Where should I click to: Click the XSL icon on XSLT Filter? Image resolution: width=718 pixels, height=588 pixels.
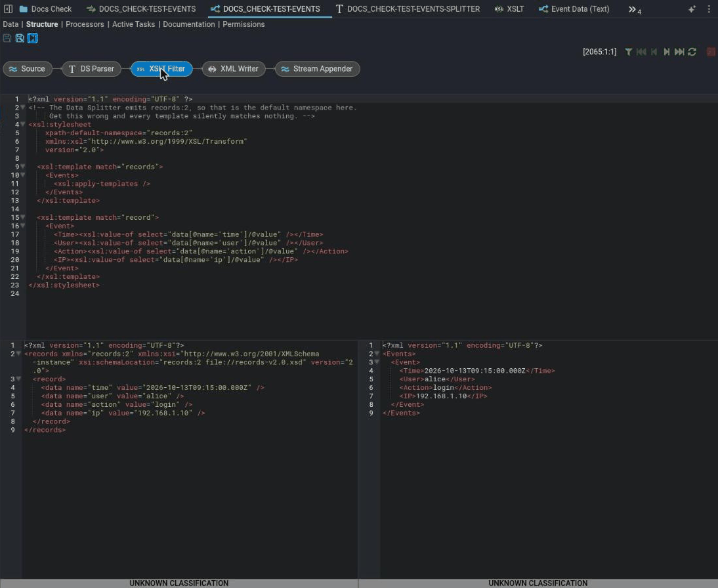coord(140,69)
